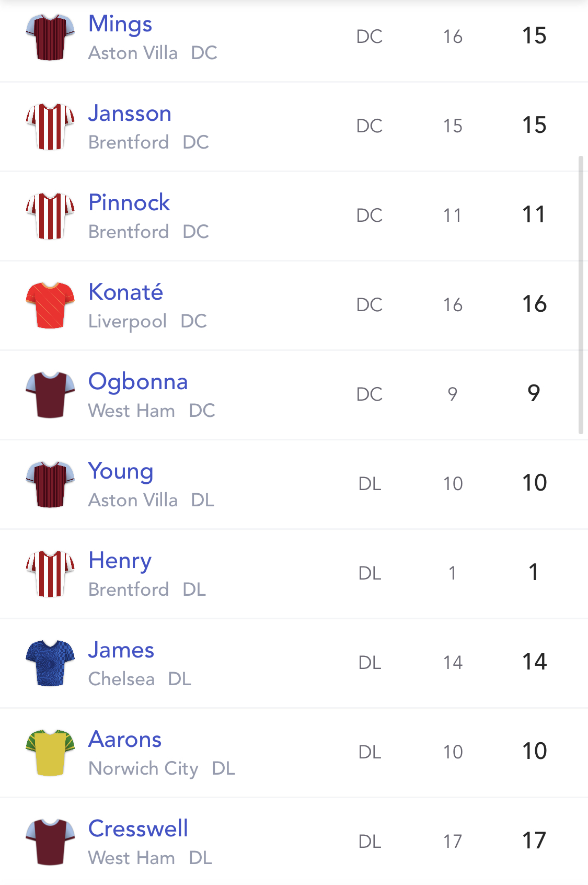Image resolution: width=588 pixels, height=885 pixels.
Task: Select Aarons' DL position cell
Action: (370, 752)
